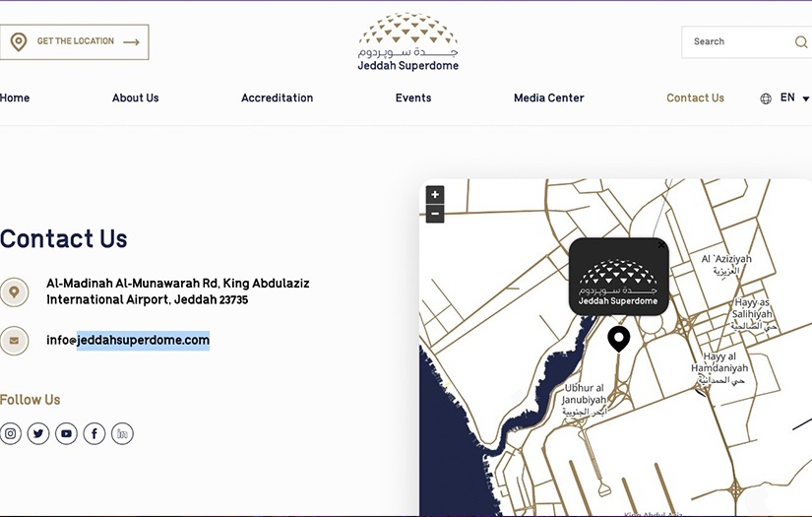The width and height of the screenshot is (812, 517).
Task: Open the Events page
Action: coord(413,97)
